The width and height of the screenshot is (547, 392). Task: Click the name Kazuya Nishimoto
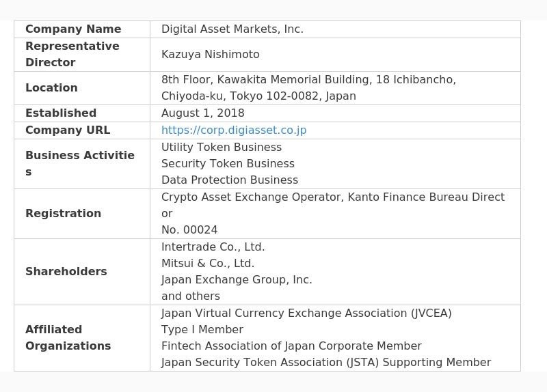click(211, 54)
